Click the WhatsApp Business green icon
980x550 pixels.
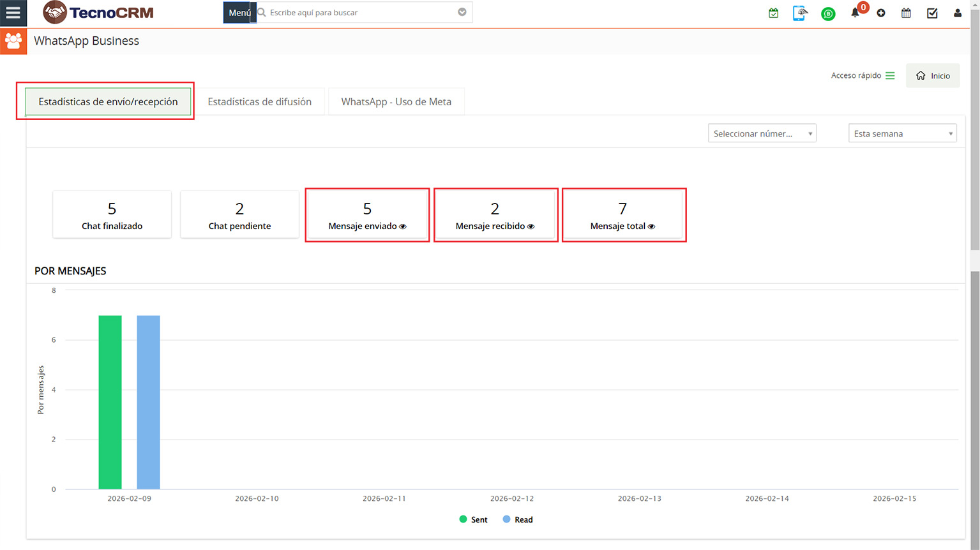tap(828, 13)
